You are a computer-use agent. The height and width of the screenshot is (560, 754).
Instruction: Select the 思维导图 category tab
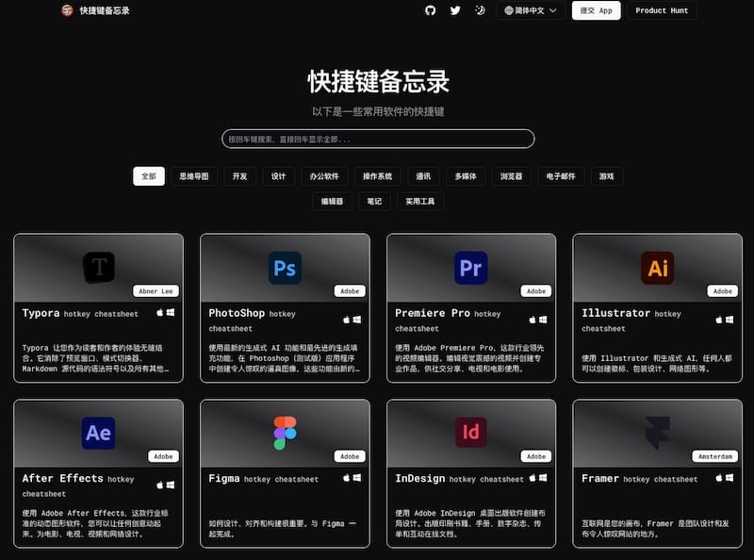point(194,176)
